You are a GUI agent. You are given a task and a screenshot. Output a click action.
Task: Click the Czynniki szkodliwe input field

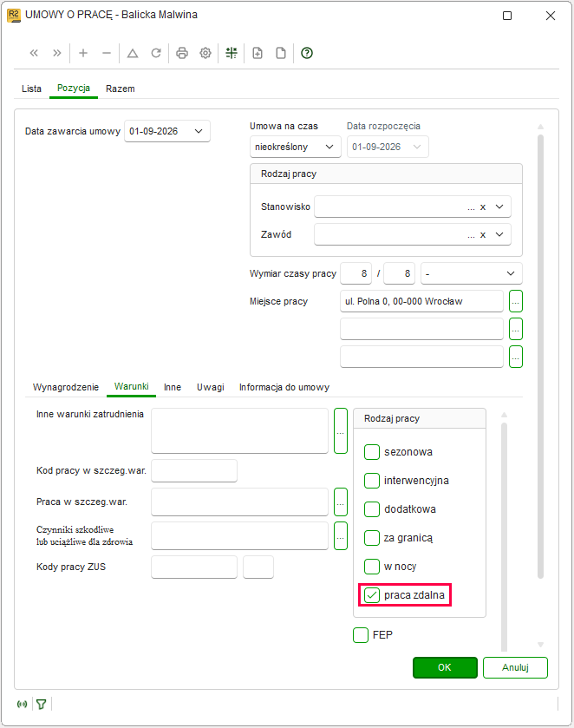(239, 535)
